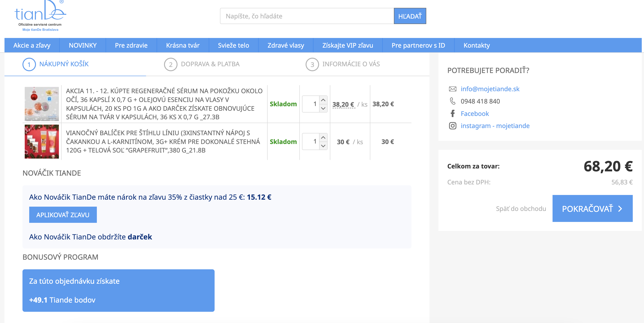Click the Facebook icon
This screenshot has height=323, width=644.
(x=453, y=113)
